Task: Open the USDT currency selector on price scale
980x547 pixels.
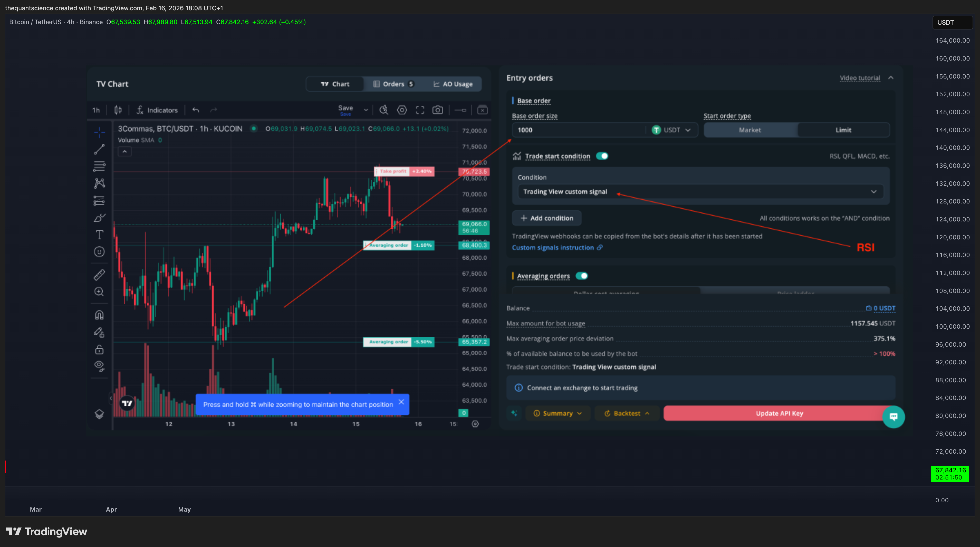Action: point(952,22)
